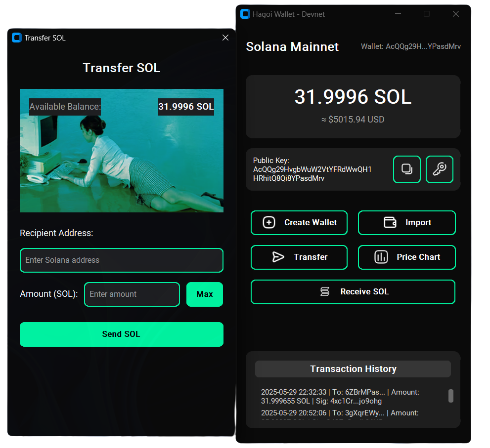Reveal the private key via the key icon
The image size is (490, 448).
440,169
